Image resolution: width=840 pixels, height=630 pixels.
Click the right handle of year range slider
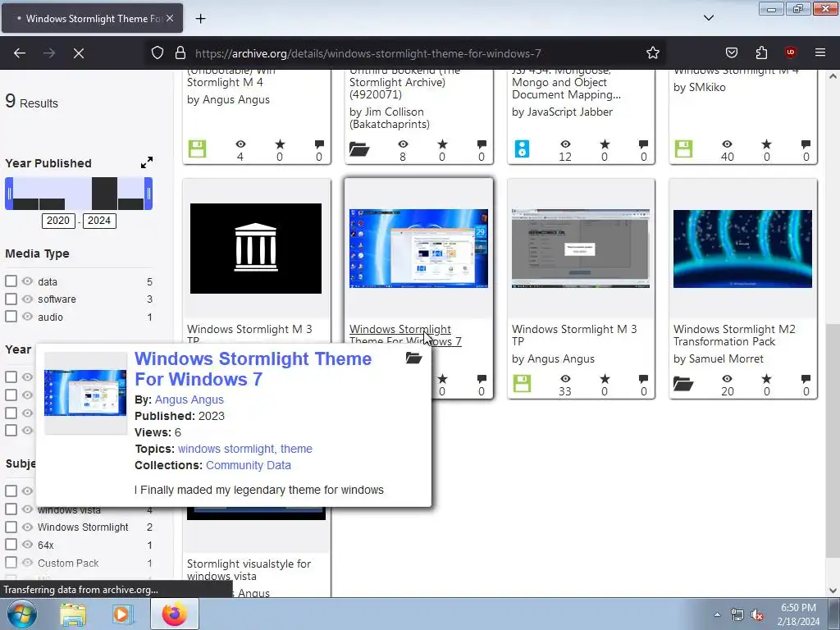[x=148, y=194]
